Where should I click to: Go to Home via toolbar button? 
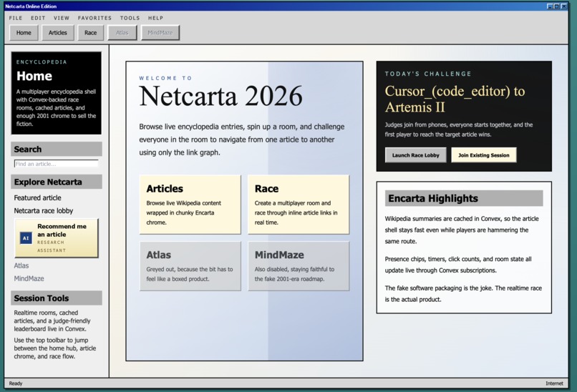point(24,33)
